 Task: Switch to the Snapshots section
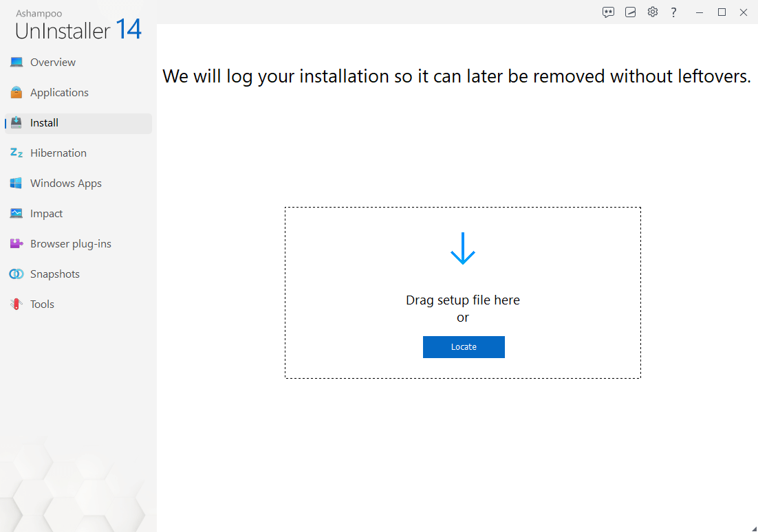(54, 274)
